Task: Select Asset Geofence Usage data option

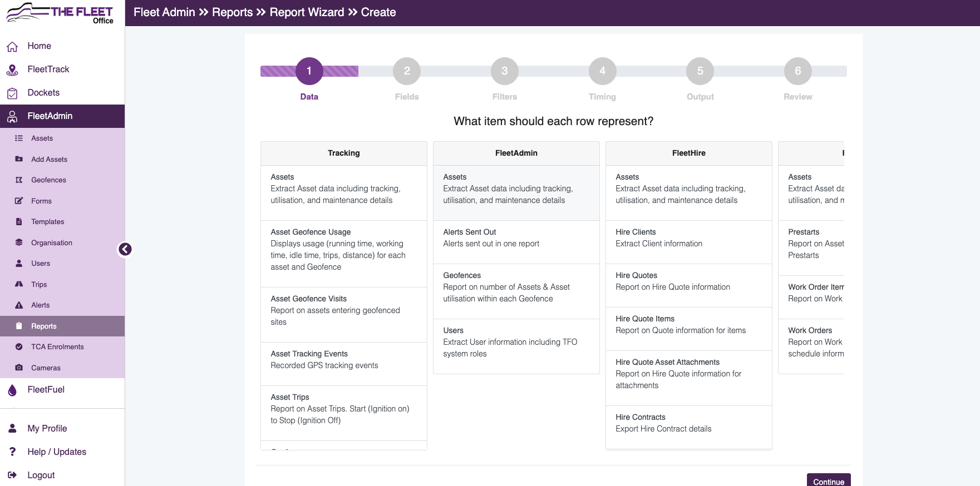Action: pos(344,254)
